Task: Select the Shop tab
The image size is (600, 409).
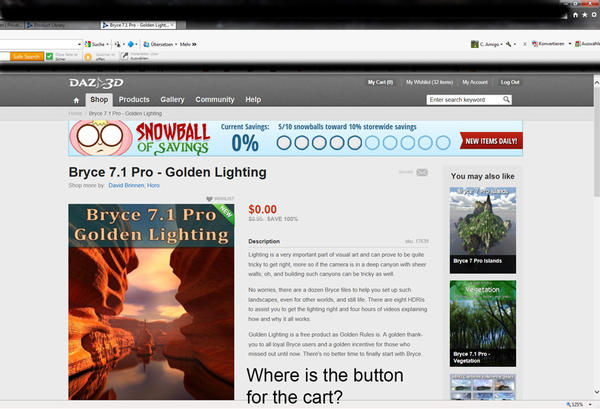Action: click(99, 99)
